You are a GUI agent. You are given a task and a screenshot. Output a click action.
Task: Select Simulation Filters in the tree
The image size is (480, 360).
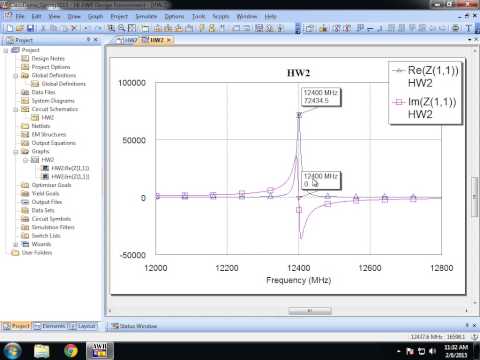tap(53, 227)
